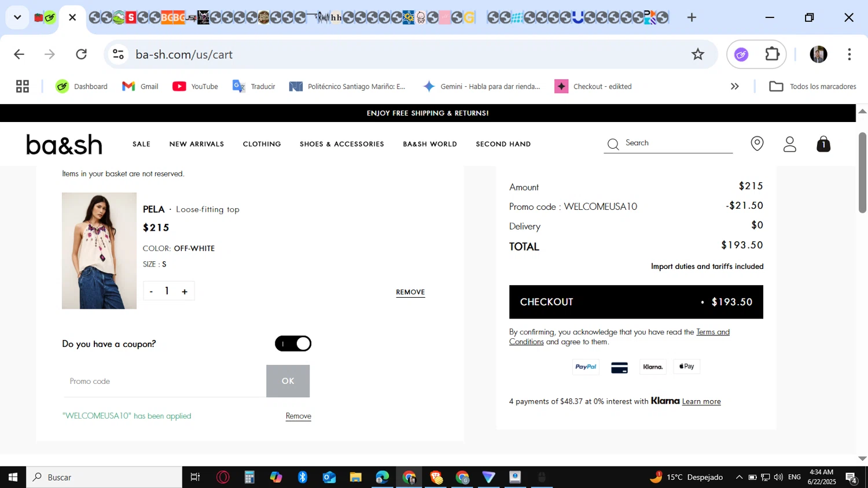Screen dimensions: 868x488
Task: Click the page vertical scrollbar thumb
Action: (x=862, y=172)
